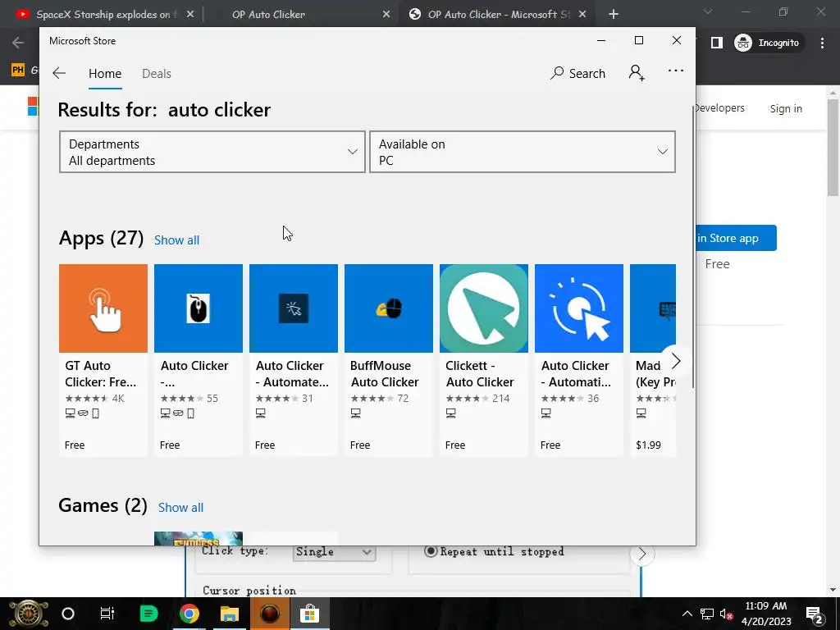Go back with the Store back arrow
840x630 pixels.
(x=59, y=73)
